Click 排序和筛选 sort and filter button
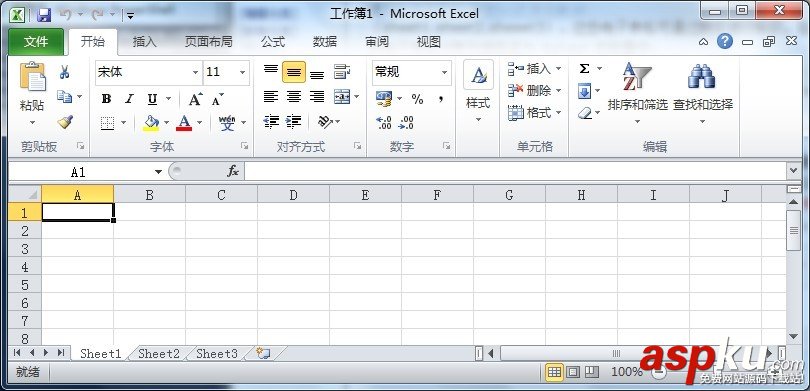Viewport: 810px width, 391px height. (x=637, y=93)
